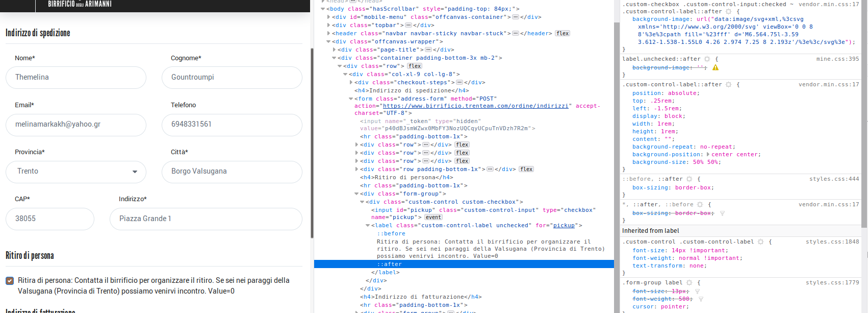Image resolution: width=868 pixels, height=313 pixels.
Task: Collapse the col-xl-9 col-lg-8 div node
Action: [x=345, y=74]
